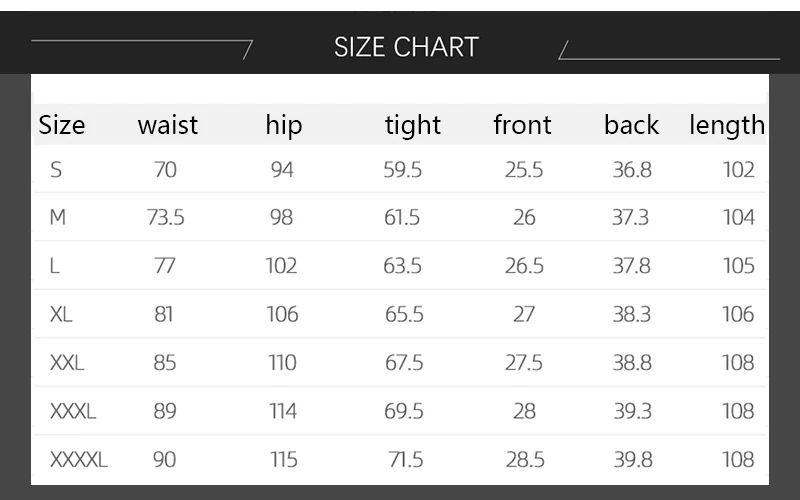
Task: Select the hip column header
Action: pyautogui.click(x=284, y=126)
